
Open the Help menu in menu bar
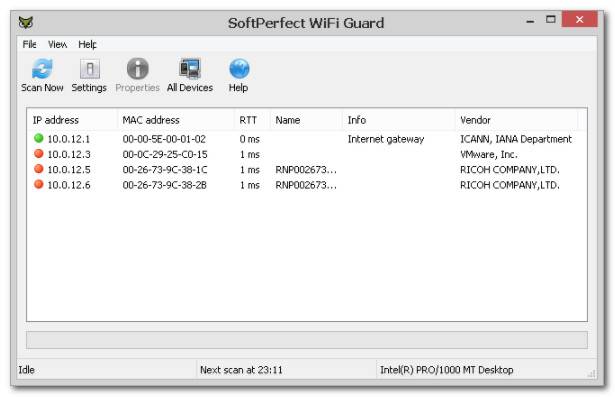tap(87, 44)
